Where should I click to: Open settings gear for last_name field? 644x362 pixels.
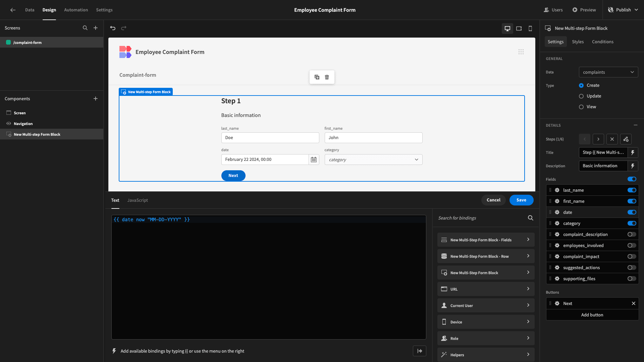[x=557, y=190]
